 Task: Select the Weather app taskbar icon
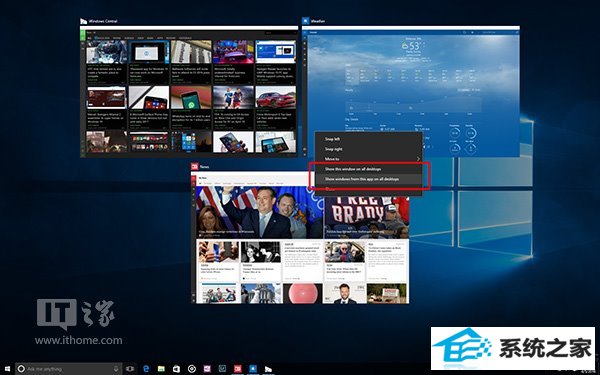point(253,369)
